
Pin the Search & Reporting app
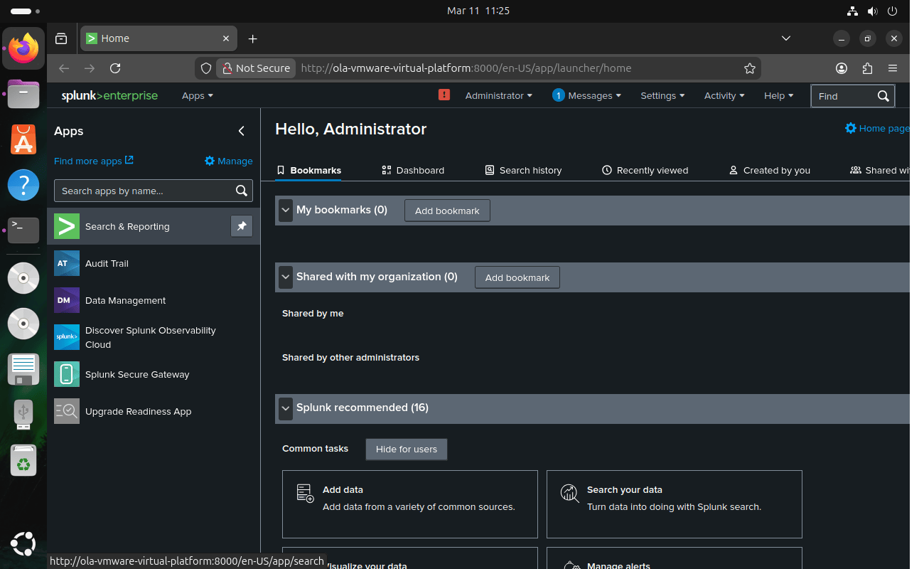242,226
